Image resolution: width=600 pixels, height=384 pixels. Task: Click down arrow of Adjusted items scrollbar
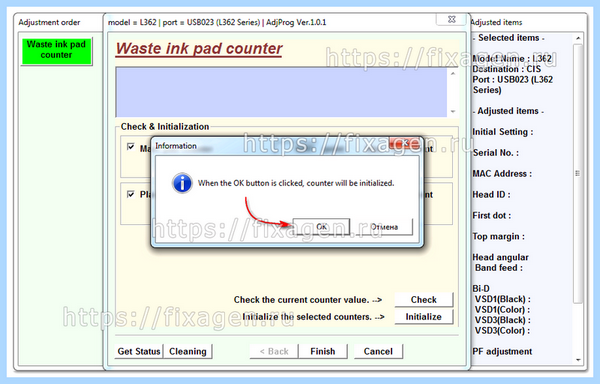pyautogui.click(x=578, y=360)
